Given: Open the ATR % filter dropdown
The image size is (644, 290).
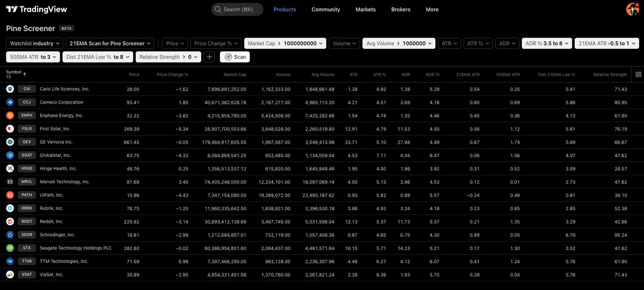Looking at the screenshot, I should 478,43.
